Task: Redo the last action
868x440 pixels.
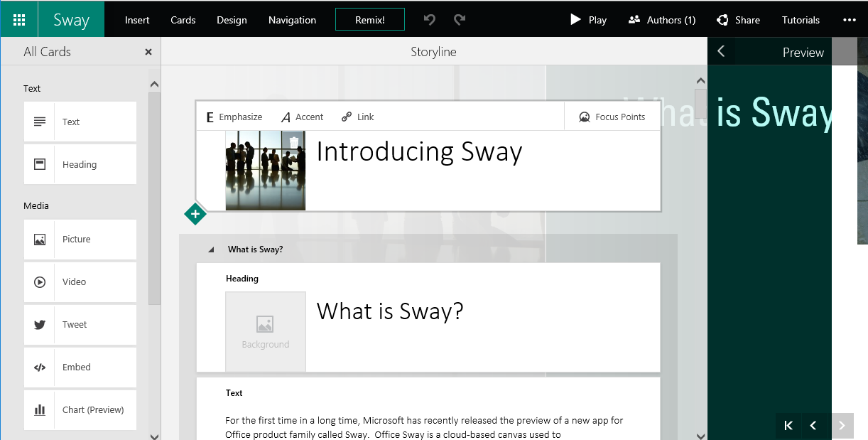Action: point(460,20)
